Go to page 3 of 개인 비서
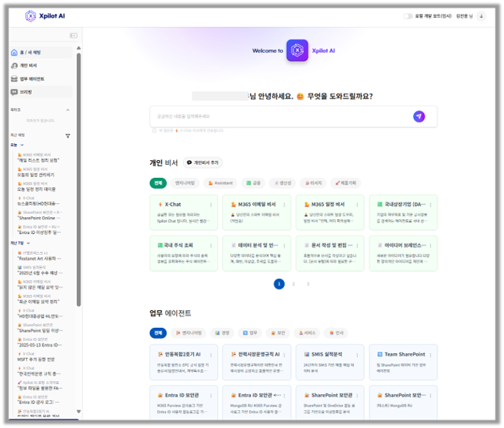The height and width of the screenshot is (428, 504). pyautogui.click(x=308, y=284)
